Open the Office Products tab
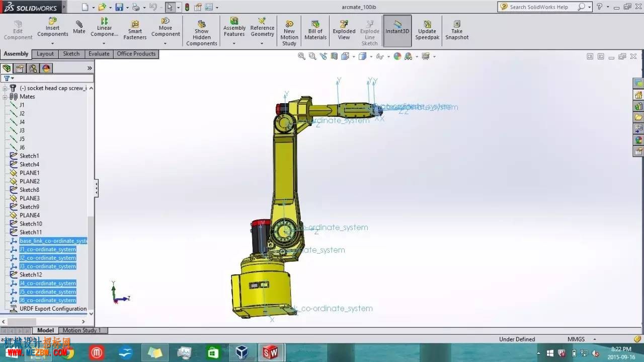This screenshot has width=644, height=362. pyautogui.click(x=136, y=54)
